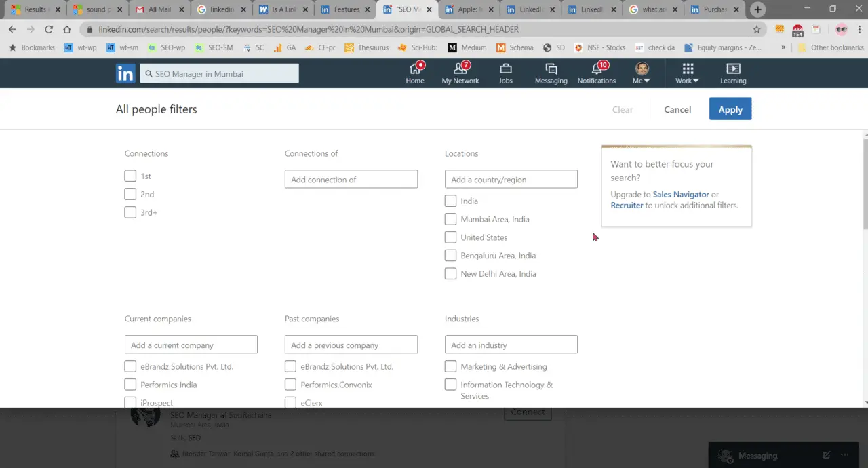The image size is (868, 468).
Task: Open a new browser tab
Action: tap(758, 9)
